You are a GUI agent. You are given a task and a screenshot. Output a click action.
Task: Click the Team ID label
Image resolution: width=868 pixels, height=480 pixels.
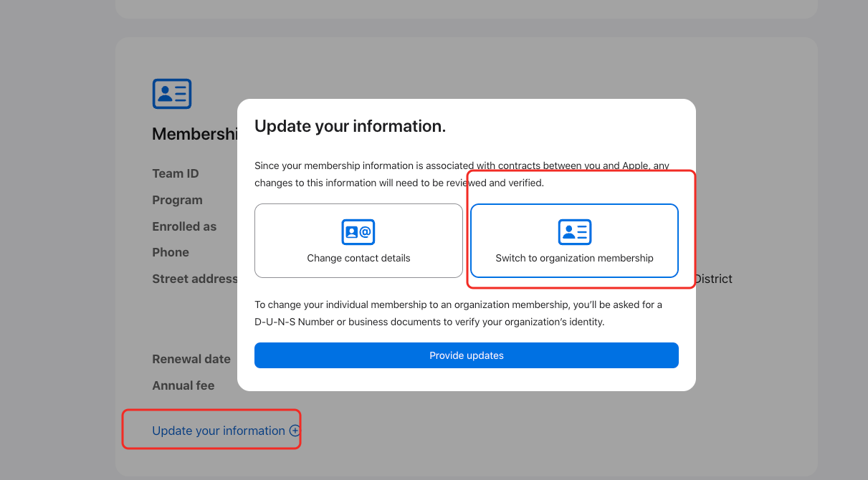point(176,173)
